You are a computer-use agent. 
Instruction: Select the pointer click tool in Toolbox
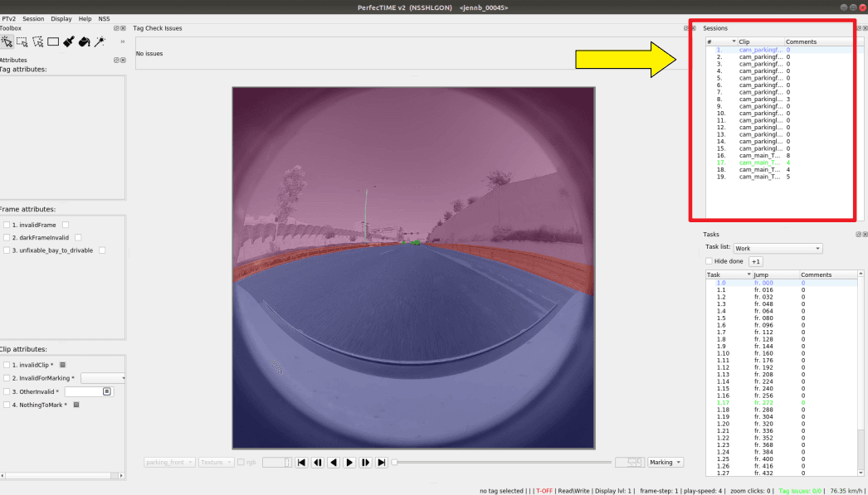click(x=7, y=41)
